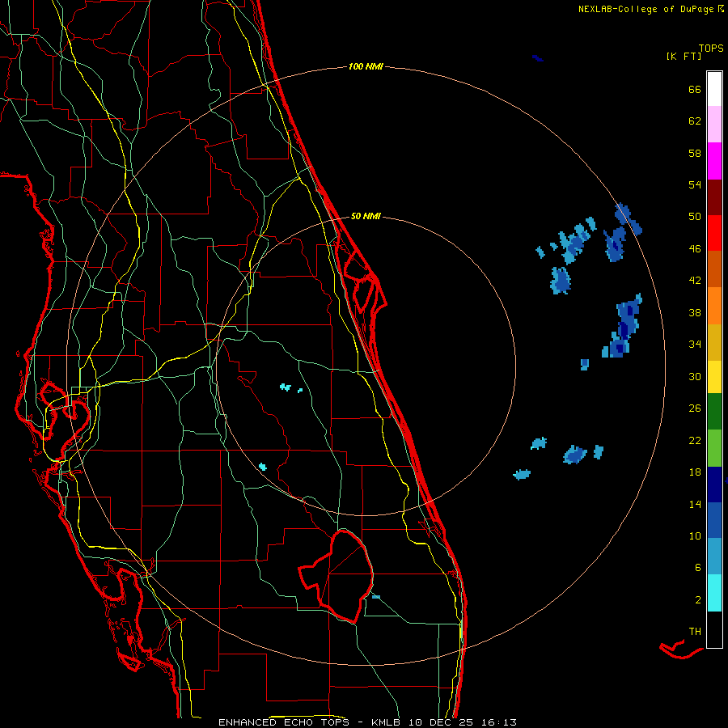Select the bright red legend swatch
The width and height of the screenshot is (728, 728).
[x=714, y=233]
